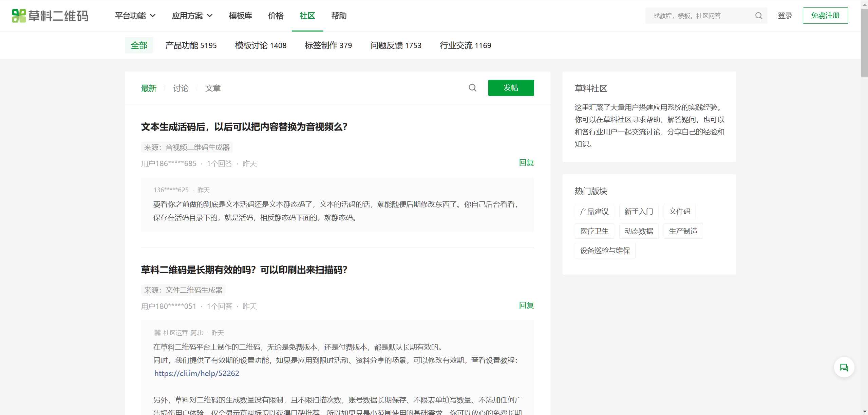The image size is (868, 415).
Task: Switch to 行业交流 1169 category
Action: point(465,45)
